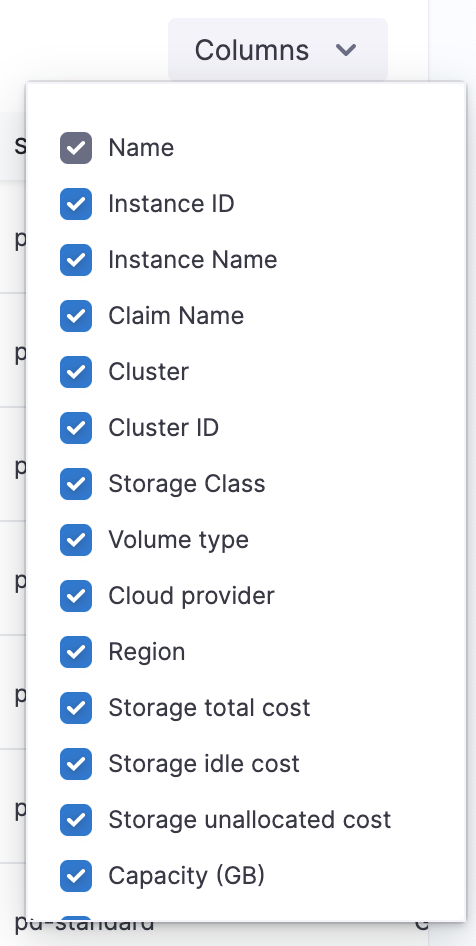Toggle the Storage idle cost checkbox
476x946 pixels.
tap(76, 764)
